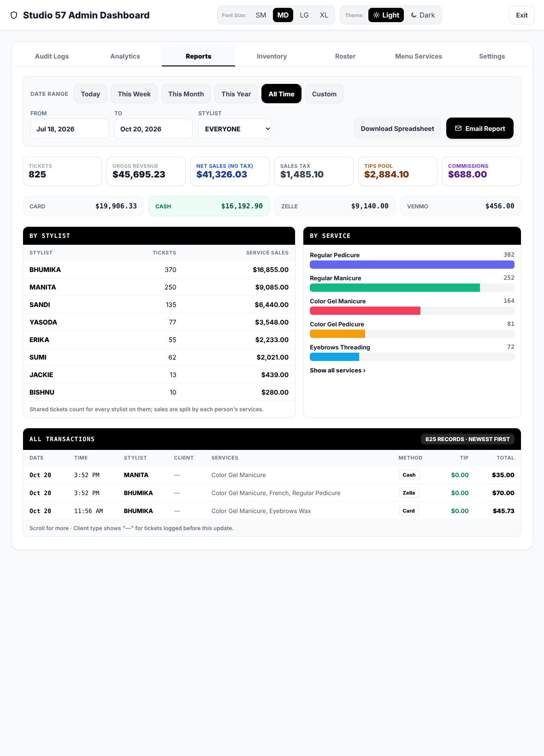Screen dimensions: 544x756
Task: Click Download Spreadsheet
Action: pos(397,128)
